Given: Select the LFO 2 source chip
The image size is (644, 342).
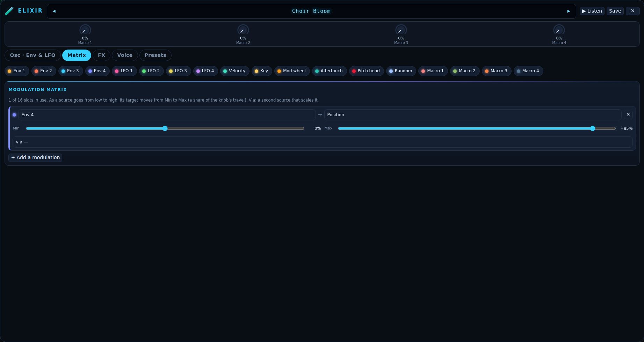Looking at the screenshot, I should point(151,71).
